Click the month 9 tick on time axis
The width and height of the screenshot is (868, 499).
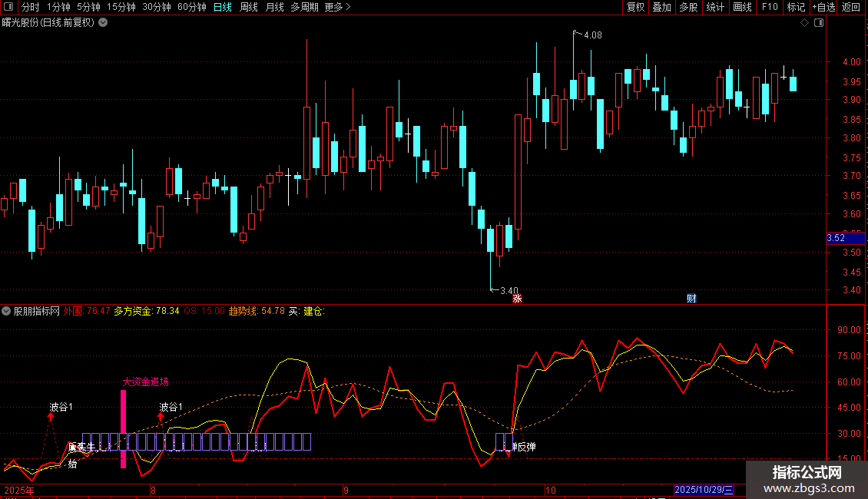point(346,490)
